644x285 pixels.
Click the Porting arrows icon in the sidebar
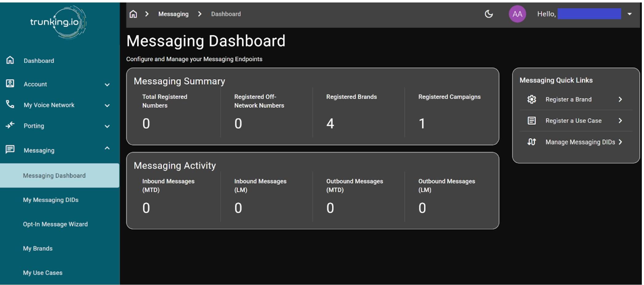(10, 125)
